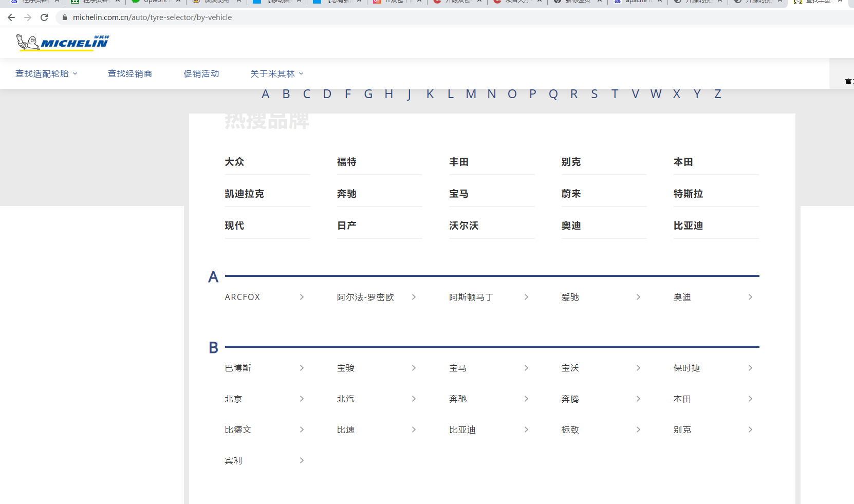Image resolution: width=854 pixels, height=504 pixels.
Task: Click 北汽 brand name
Action: [346, 399]
